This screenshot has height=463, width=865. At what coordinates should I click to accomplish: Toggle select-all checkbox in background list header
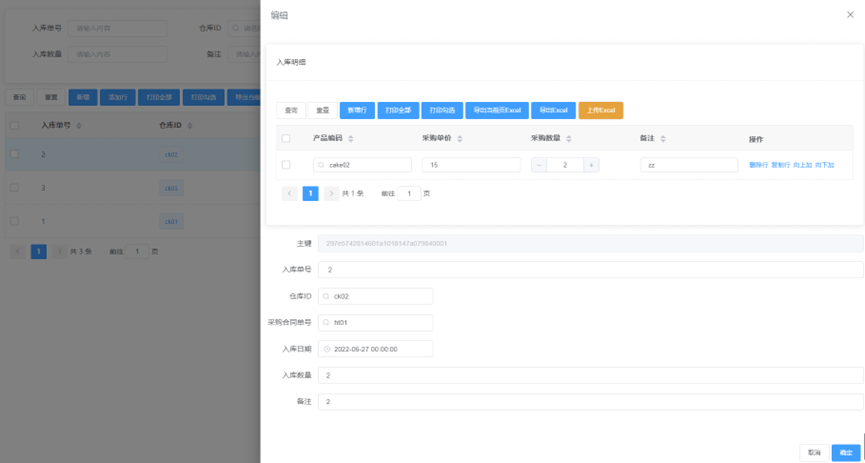point(14,126)
